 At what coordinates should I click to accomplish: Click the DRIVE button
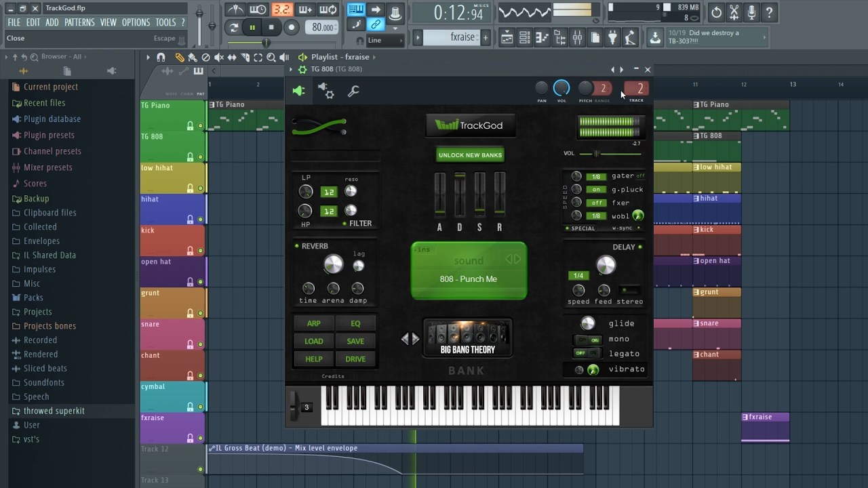coord(355,359)
